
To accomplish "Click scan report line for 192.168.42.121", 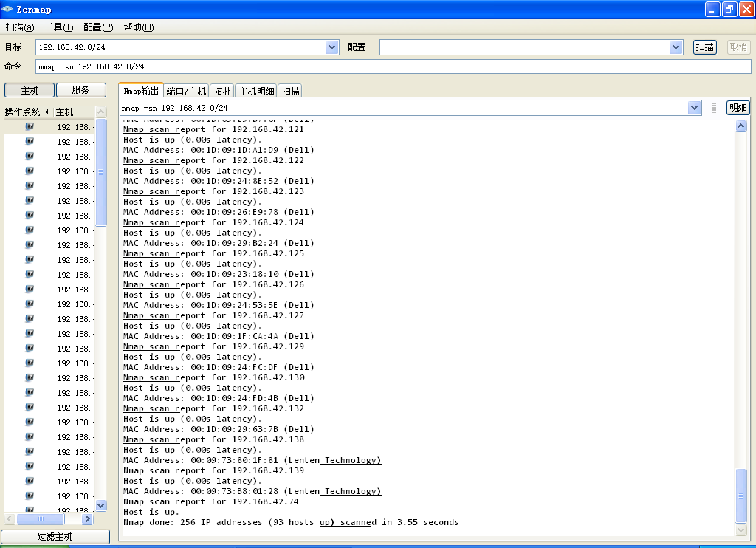I will [x=213, y=129].
